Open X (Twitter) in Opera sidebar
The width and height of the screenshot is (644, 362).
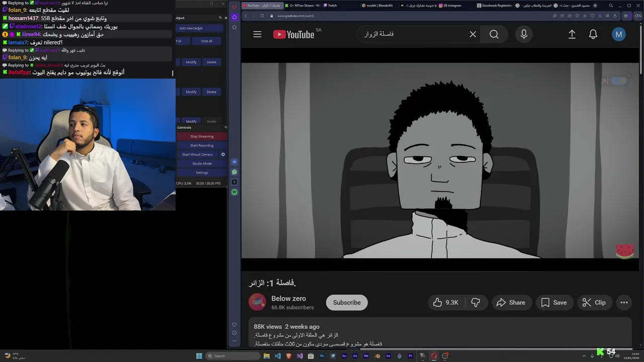coord(234,182)
